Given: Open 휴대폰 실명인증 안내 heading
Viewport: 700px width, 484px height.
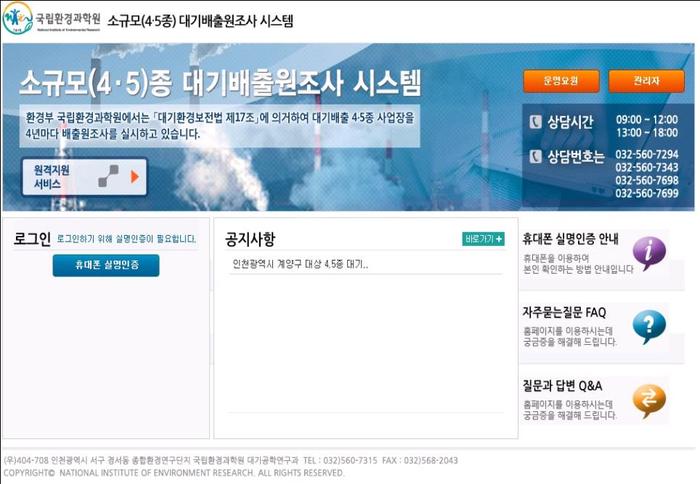Looking at the screenshot, I should (x=571, y=239).
